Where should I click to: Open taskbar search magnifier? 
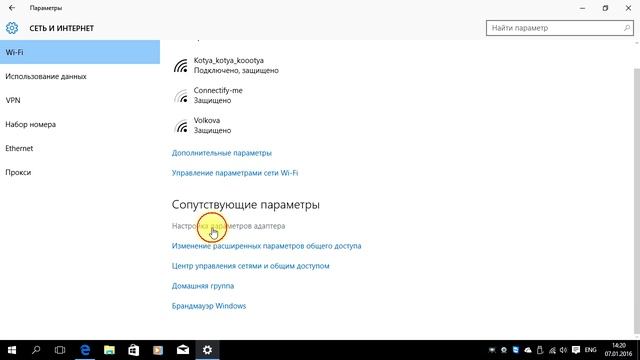click(36, 350)
